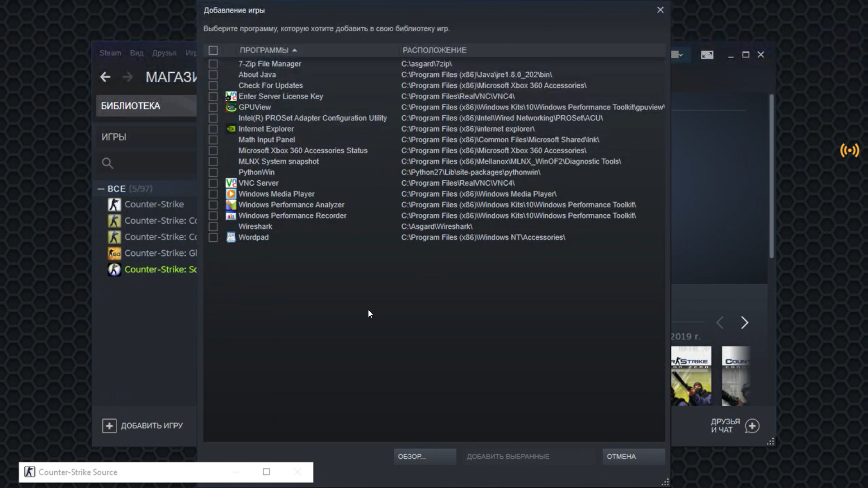Click the Wordpad program icon
The height and width of the screenshot is (488, 868).
pos(231,237)
